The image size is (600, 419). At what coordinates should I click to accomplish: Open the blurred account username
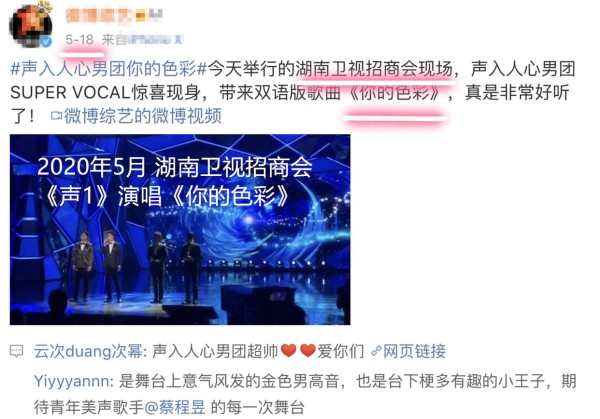click(x=99, y=16)
